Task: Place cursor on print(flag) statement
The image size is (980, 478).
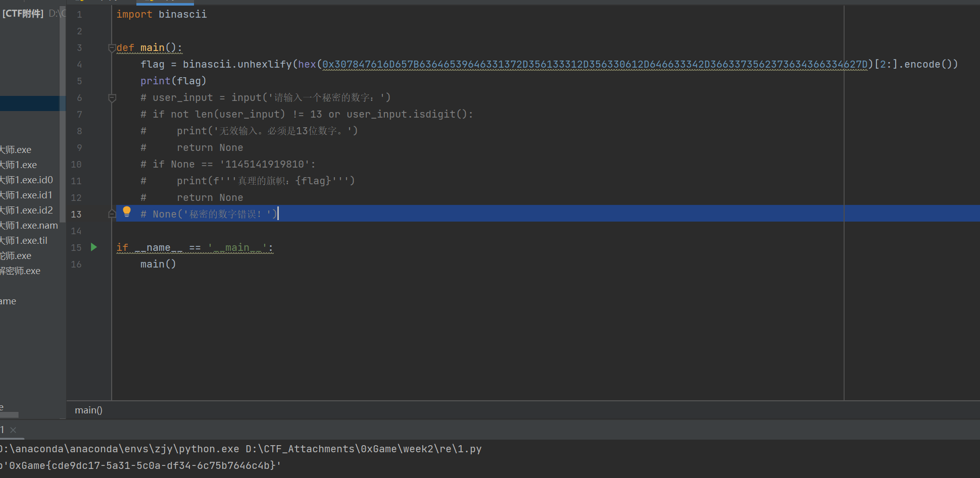Action: (173, 81)
